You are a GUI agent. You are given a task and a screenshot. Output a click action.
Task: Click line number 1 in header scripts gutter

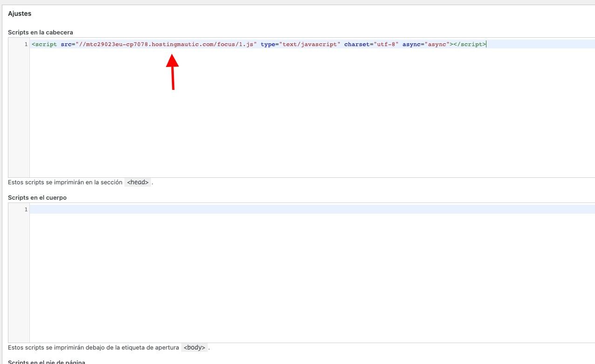(26, 44)
